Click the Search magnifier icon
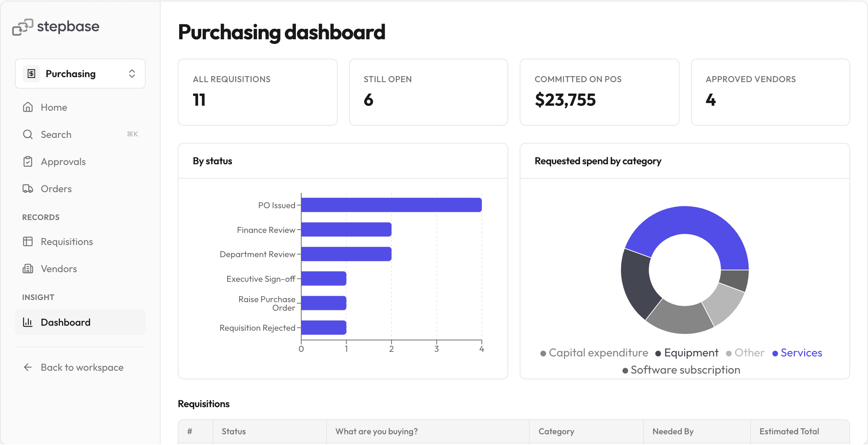The image size is (868, 445). pyautogui.click(x=28, y=134)
